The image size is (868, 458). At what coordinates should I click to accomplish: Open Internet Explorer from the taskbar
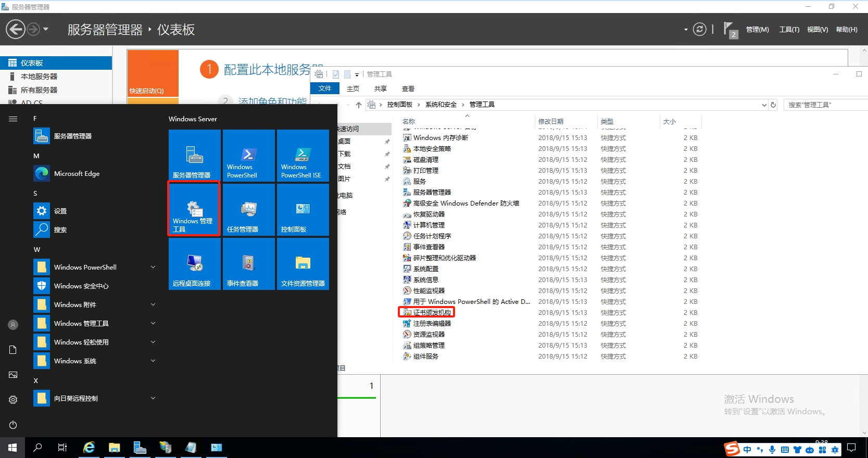89,448
